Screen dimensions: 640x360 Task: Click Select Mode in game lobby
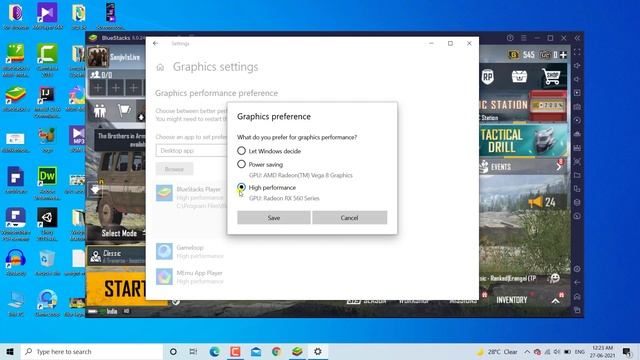click(x=119, y=233)
